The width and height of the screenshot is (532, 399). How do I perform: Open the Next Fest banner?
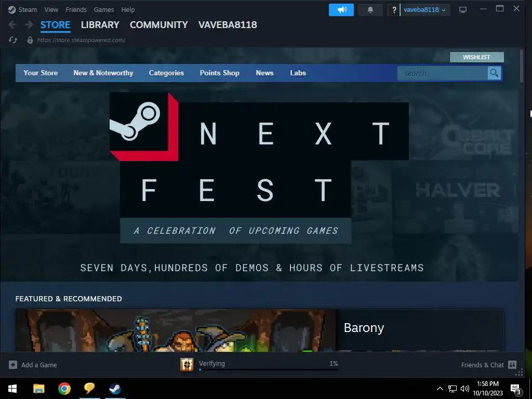click(x=259, y=181)
